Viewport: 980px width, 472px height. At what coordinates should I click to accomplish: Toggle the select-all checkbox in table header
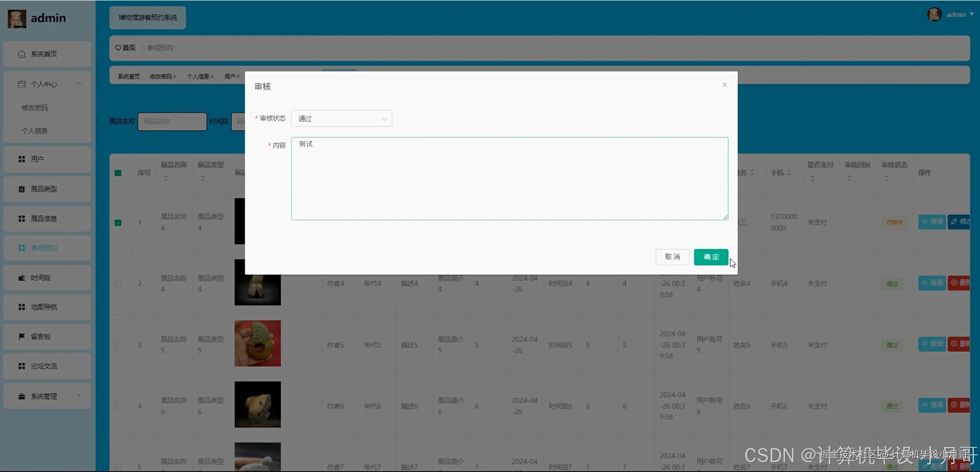coord(118,173)
